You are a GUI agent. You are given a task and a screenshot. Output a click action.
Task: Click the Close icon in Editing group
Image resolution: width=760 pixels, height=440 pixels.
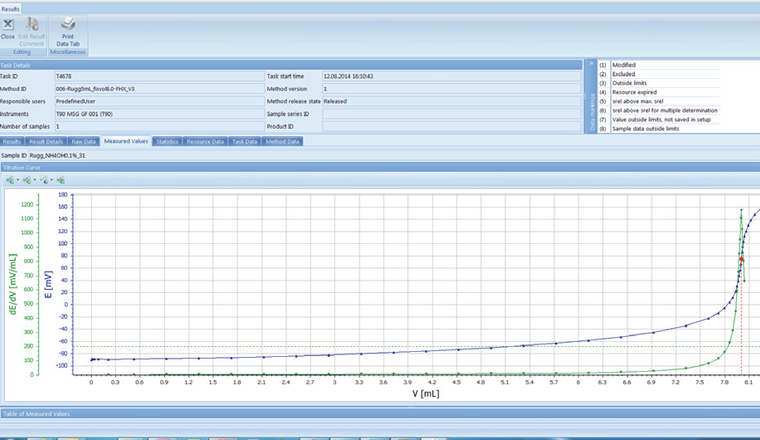[x=7, y=24]
